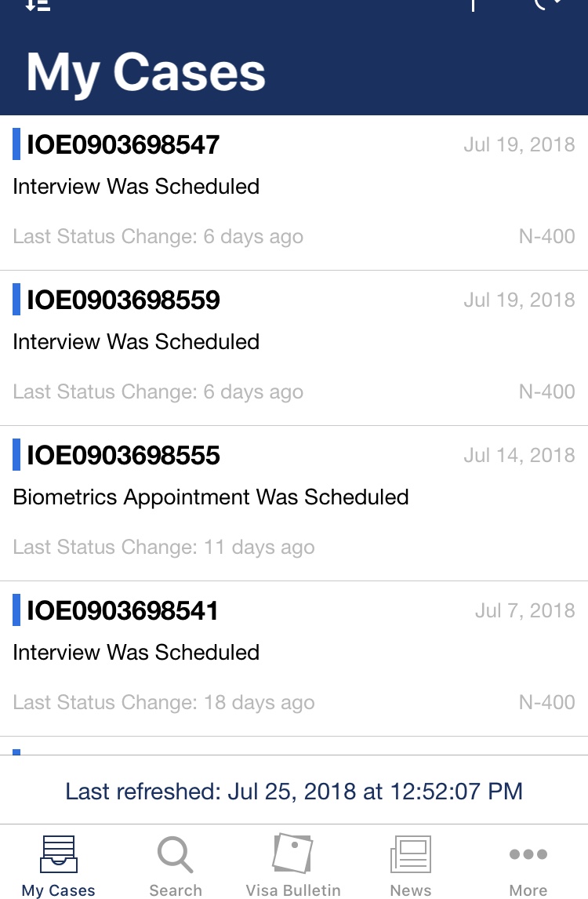Select Biometrics Appointment Was Scheduled status

(210, 497)
